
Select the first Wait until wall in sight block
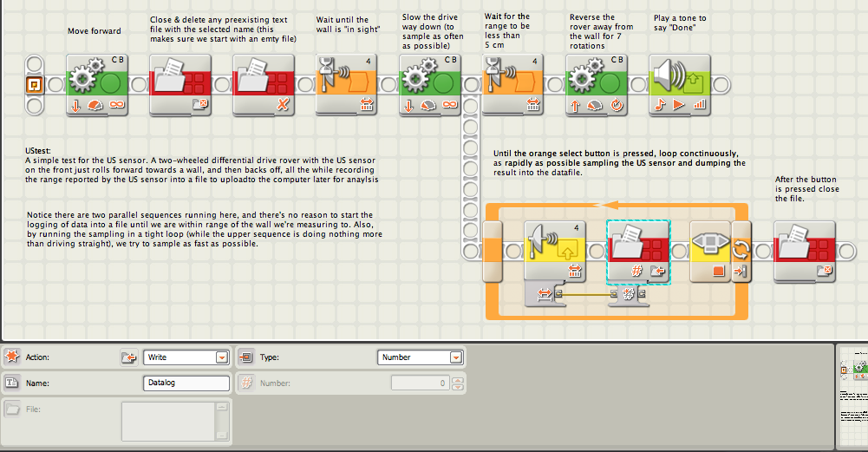click(x=347, y=85)
